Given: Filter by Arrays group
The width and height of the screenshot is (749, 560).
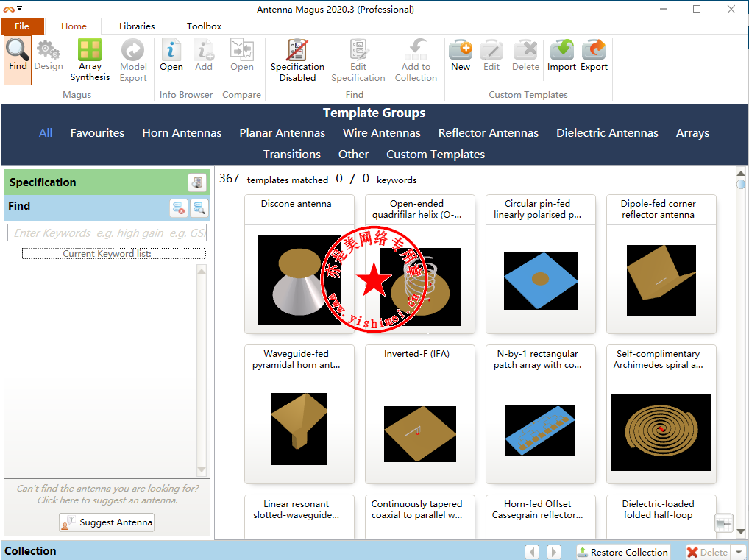Looking at the screenshot, I should (692, 133).
